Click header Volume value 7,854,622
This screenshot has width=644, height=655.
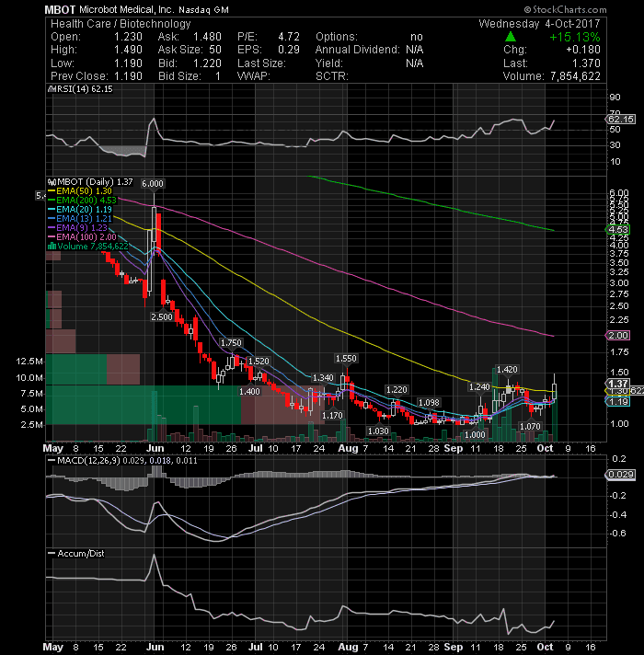(575, 76)
